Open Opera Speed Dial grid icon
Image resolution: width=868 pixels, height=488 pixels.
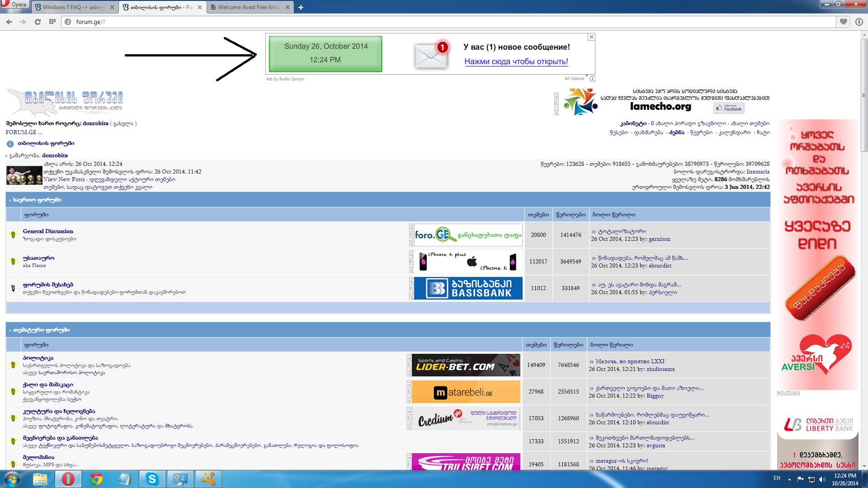pyautogui.click(x=52, y=22)
